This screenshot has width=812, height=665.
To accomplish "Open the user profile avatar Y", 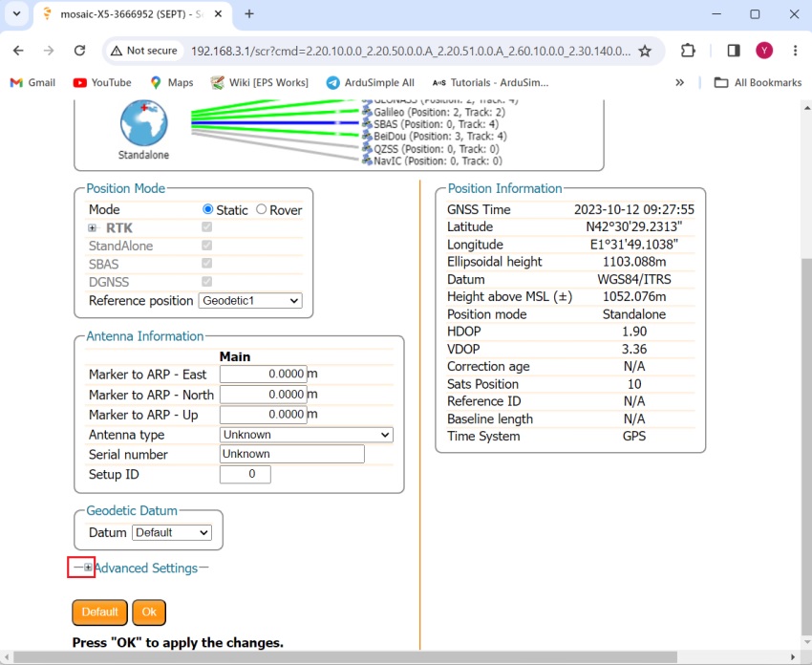I will [x=763, y=51].
